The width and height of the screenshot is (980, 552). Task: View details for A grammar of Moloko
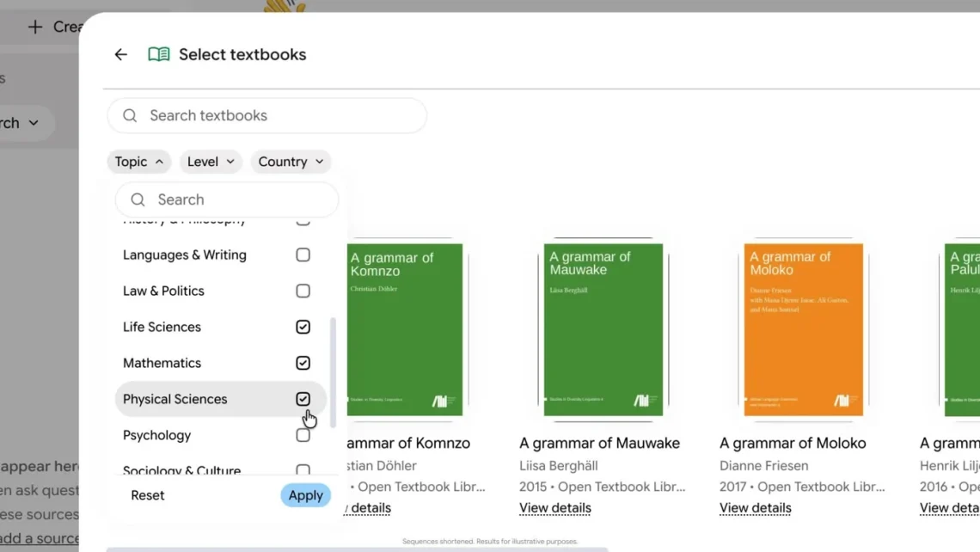755,508
